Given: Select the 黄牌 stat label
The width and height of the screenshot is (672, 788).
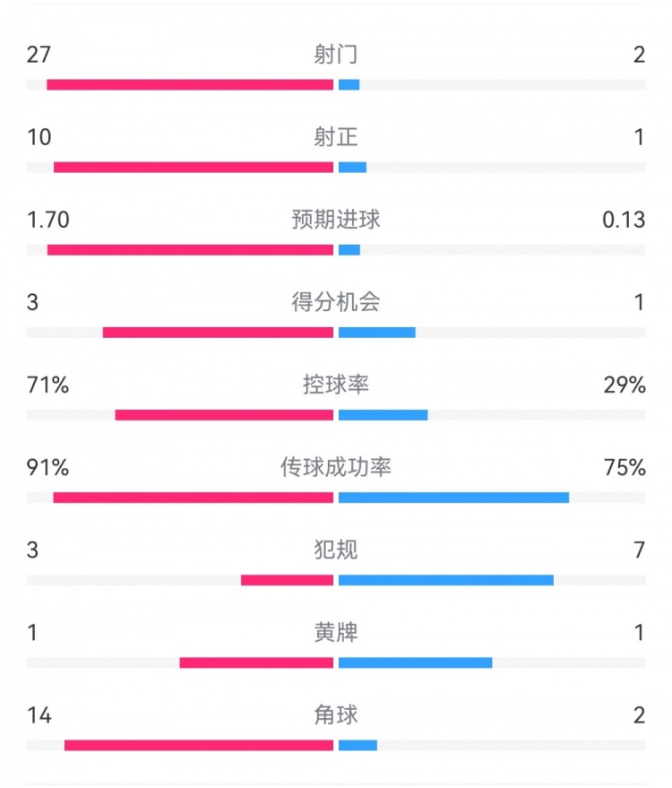Looking at the screenshot, I should [x=336, y=632].
